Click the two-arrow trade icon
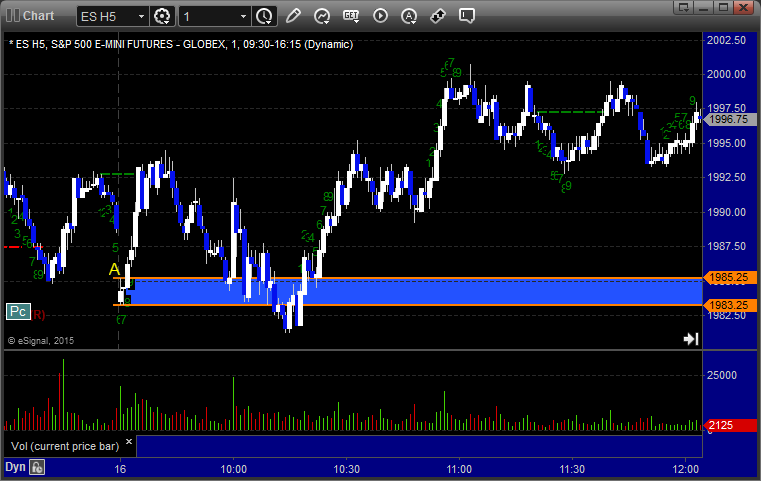This screenshot has width=761, height=481. coord(438,16)
